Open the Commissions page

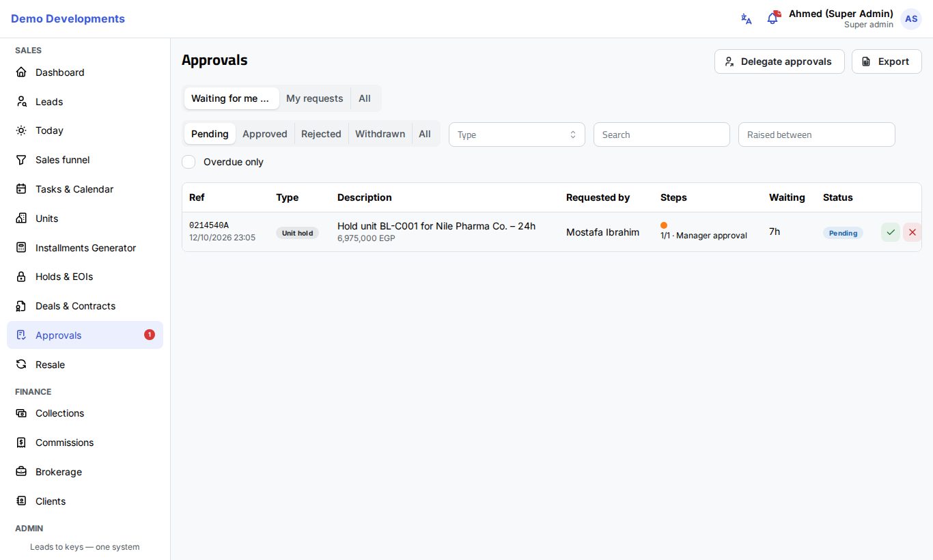(85, 443)
